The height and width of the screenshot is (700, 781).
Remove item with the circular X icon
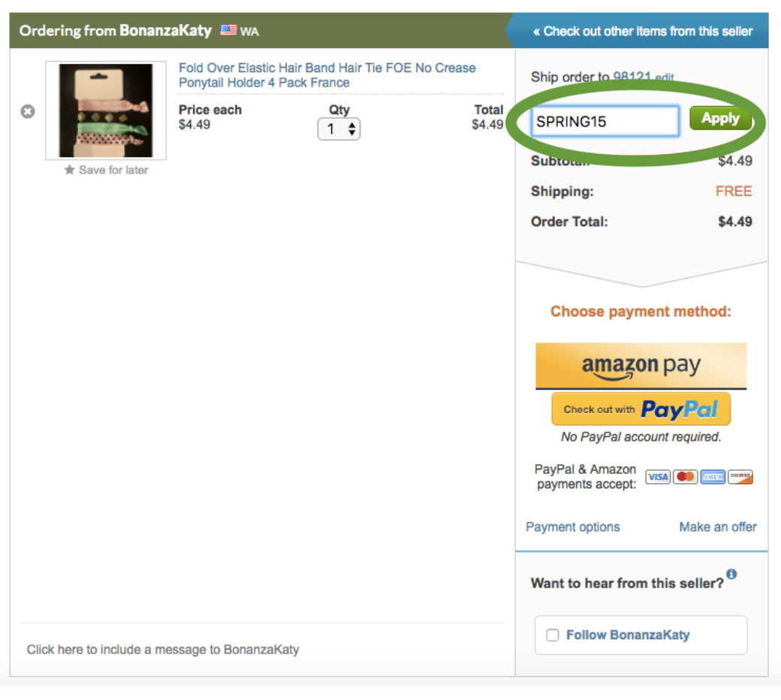click(28, 111)
